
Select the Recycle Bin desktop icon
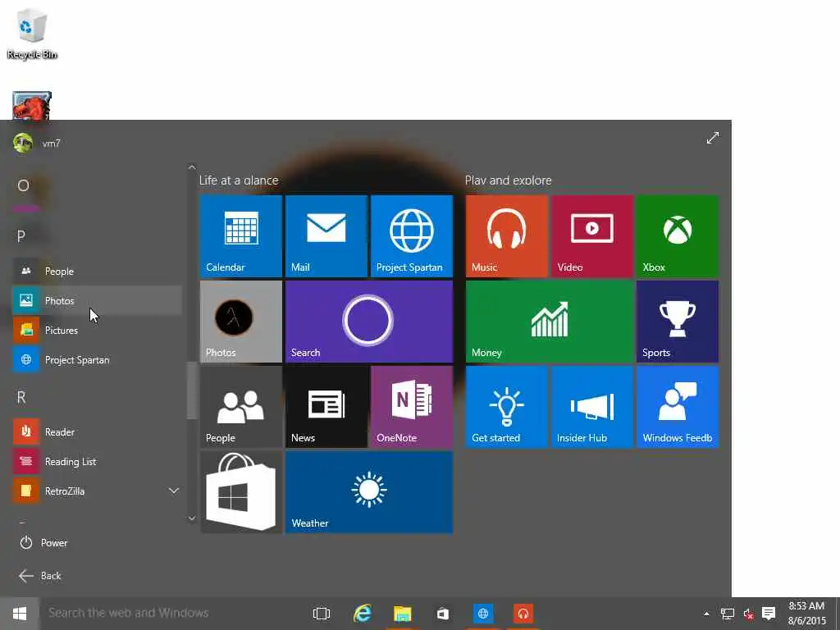(x=32, y=33)
